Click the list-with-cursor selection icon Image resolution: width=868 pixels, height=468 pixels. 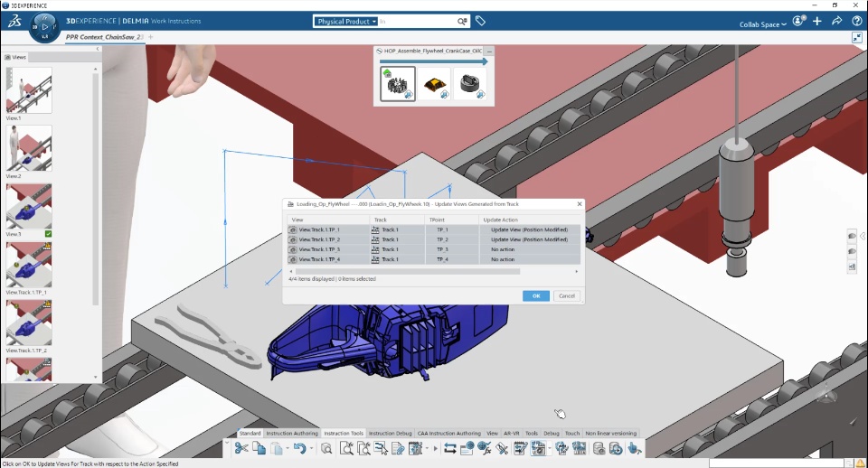tap(381, 448)
